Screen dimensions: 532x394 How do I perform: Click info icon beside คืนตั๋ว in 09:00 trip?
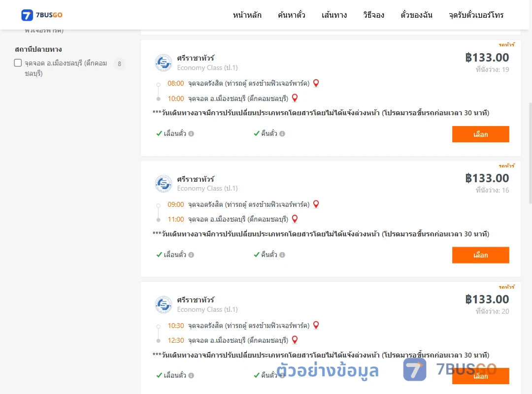[x=282, y=255]
